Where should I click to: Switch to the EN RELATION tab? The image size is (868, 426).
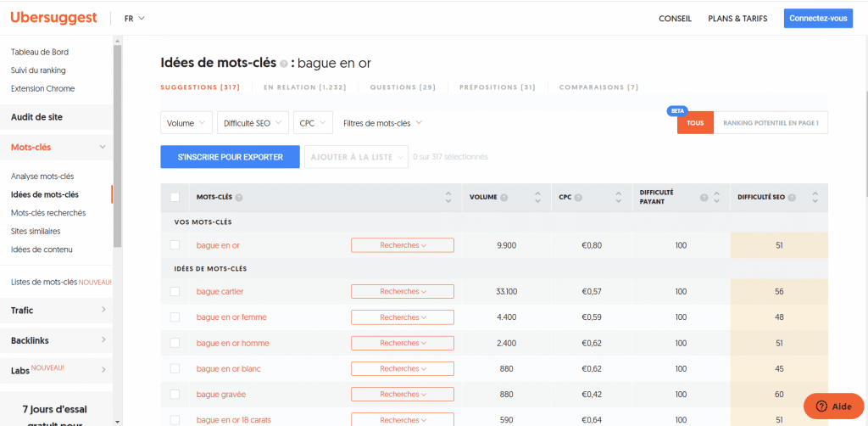tap(303, 87)
